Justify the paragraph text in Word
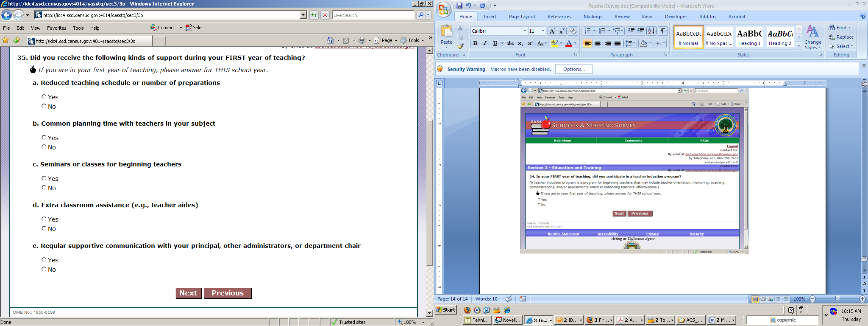 [618, 43]
